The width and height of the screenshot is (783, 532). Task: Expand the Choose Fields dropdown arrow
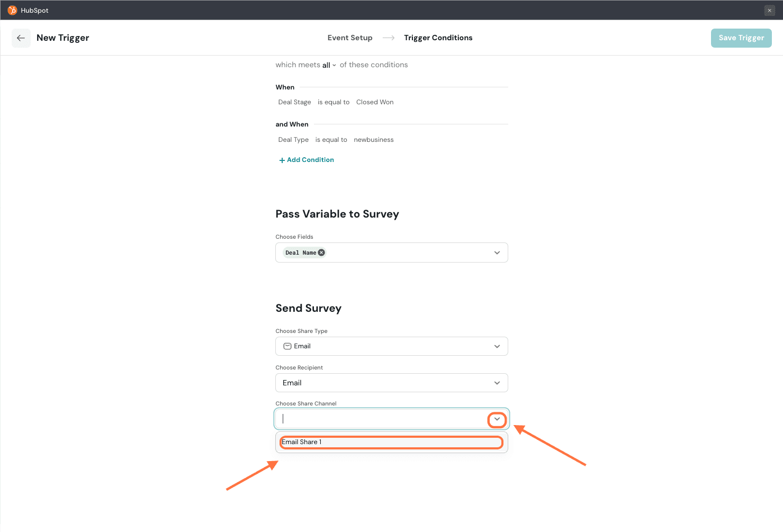pos(497,253)
